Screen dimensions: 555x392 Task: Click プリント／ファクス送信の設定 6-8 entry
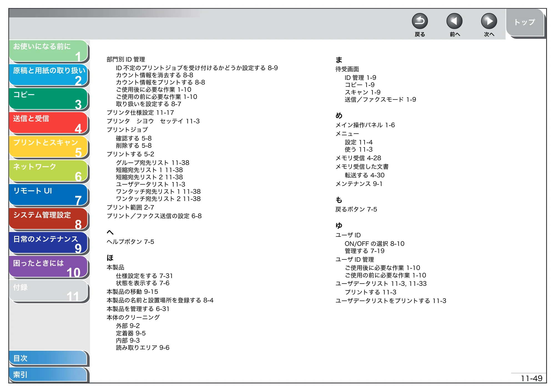pos(154,216)
